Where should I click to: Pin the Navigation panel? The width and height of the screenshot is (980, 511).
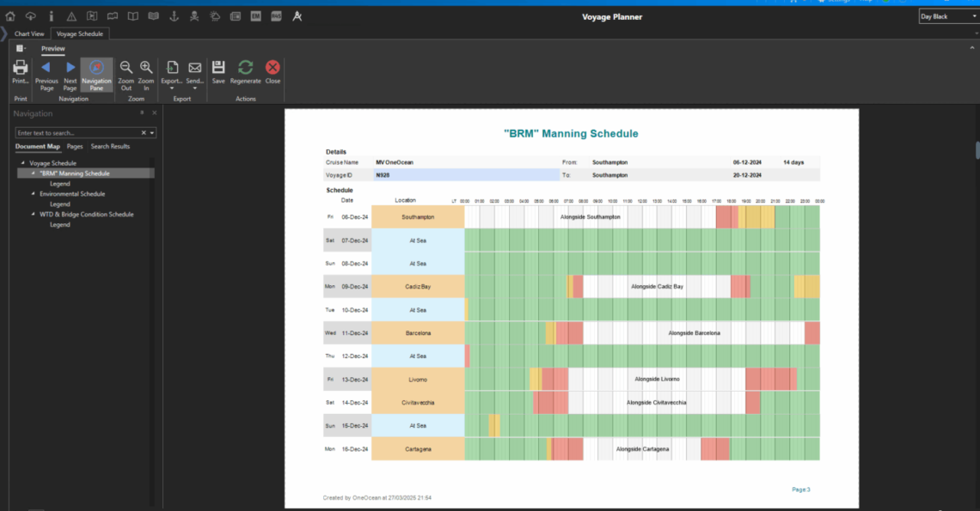(142, 113)
